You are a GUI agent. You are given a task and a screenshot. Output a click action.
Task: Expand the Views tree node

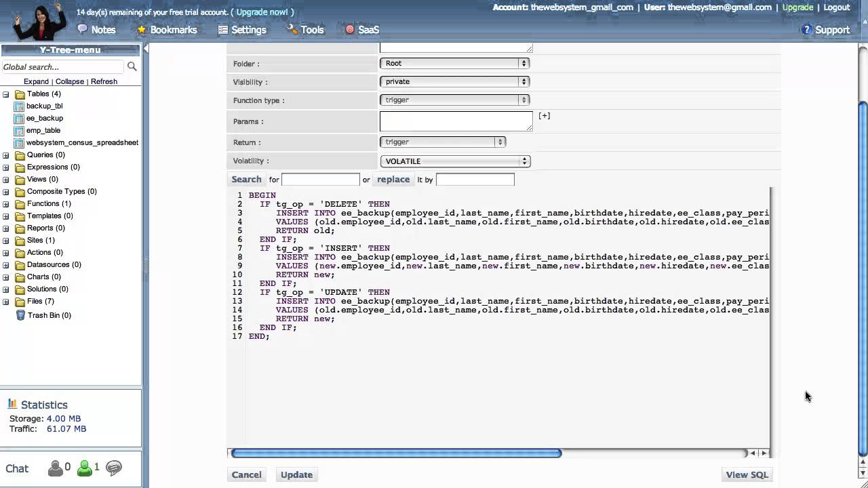[x=6, y=180]
